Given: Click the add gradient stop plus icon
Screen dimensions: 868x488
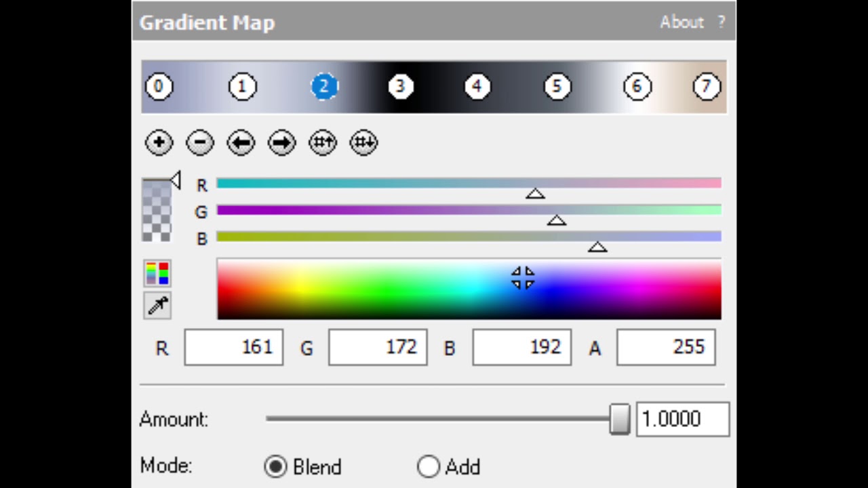Looking at the screenshot, I should [159, 142].
